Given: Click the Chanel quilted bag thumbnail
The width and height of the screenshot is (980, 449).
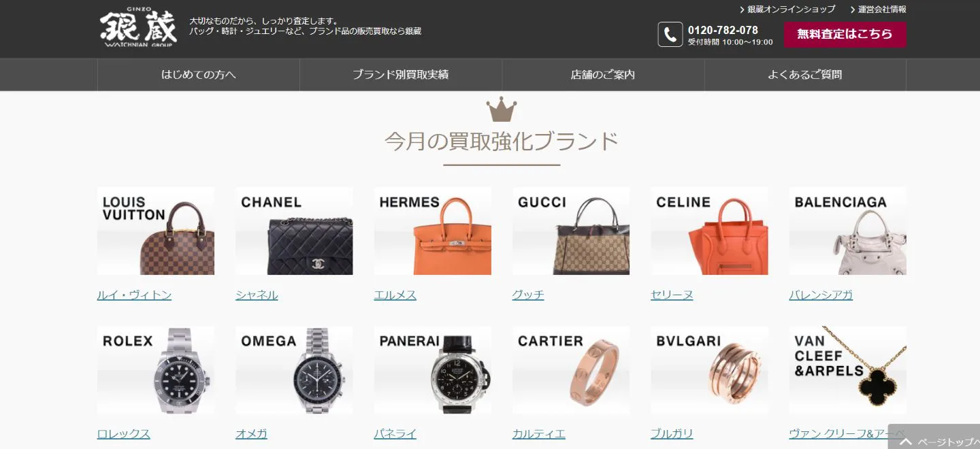Looking at the screenshot, I should click(294, 231).
